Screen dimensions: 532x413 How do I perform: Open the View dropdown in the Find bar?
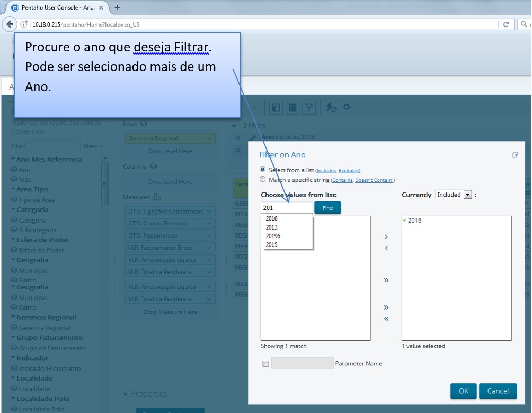click(x=93, y=146)
